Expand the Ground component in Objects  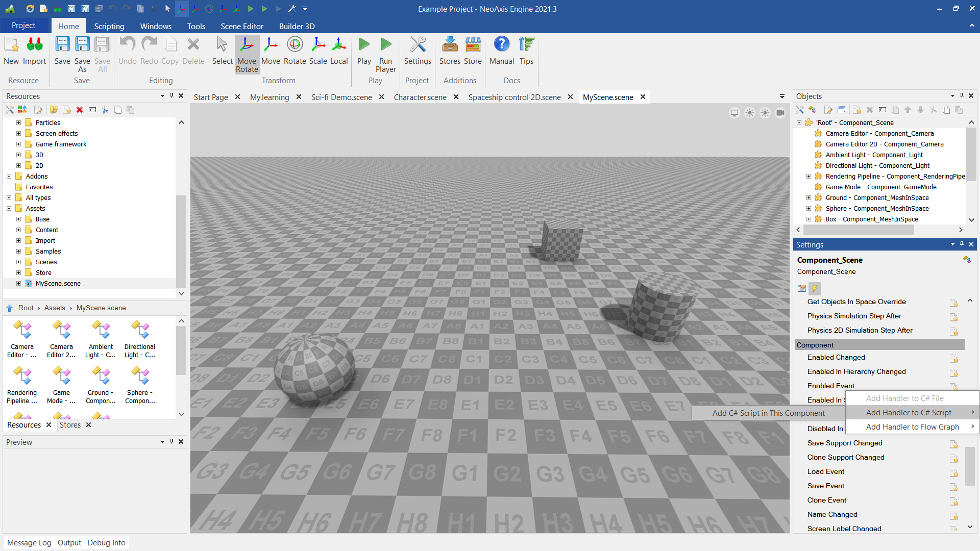(x=808, y=198)
